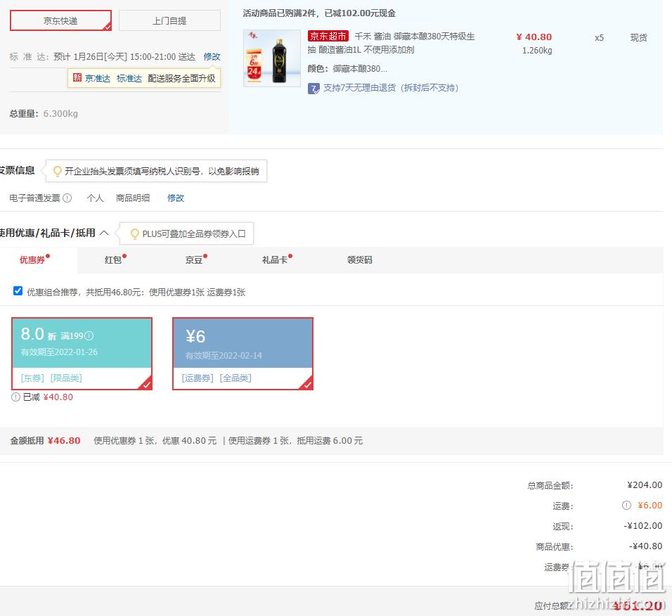Click the 现货 stock status
This screenshot has width=672, height=616.
(x=638, y=38)
